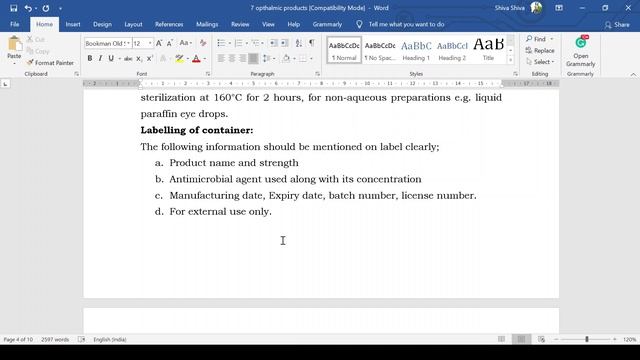Switch to the References tab

(x=169, y=24)
